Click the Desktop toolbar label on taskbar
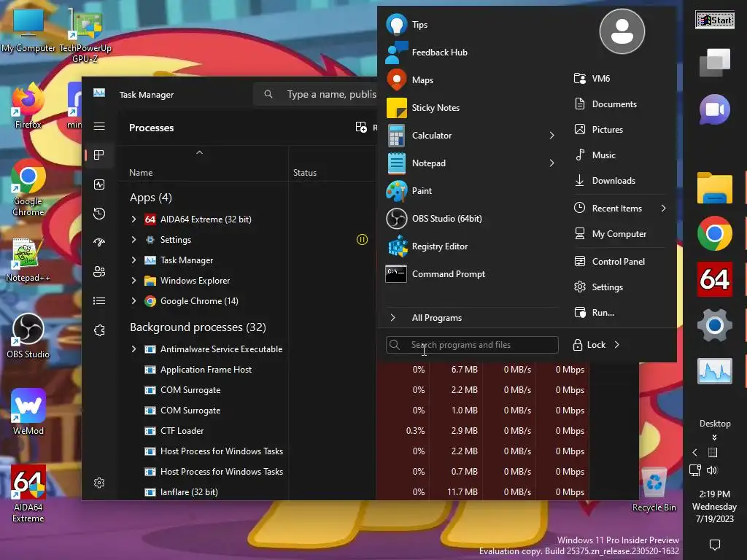 point(715,424)
